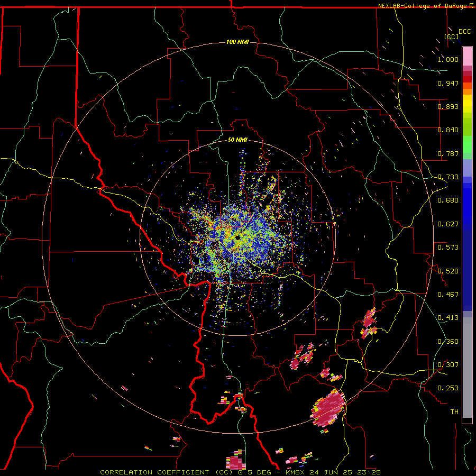Click the 0.893 scale value
This screenshot has width=476, height=476.
tap(448, 106)
